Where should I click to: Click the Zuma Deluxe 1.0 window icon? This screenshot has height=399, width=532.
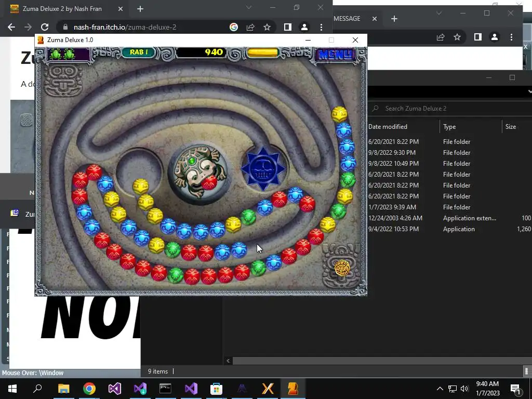pos(41,40)
